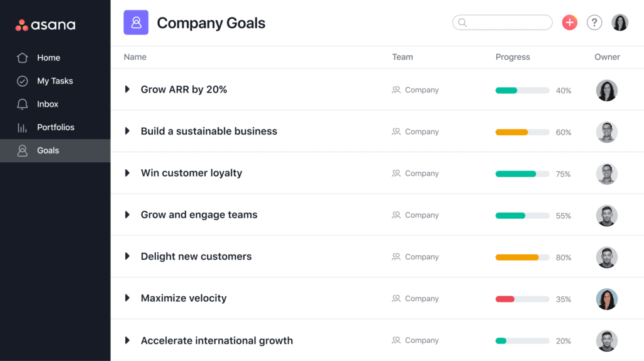
Task: Click the Asana logo in sidebar
Action: click(45, 25)
